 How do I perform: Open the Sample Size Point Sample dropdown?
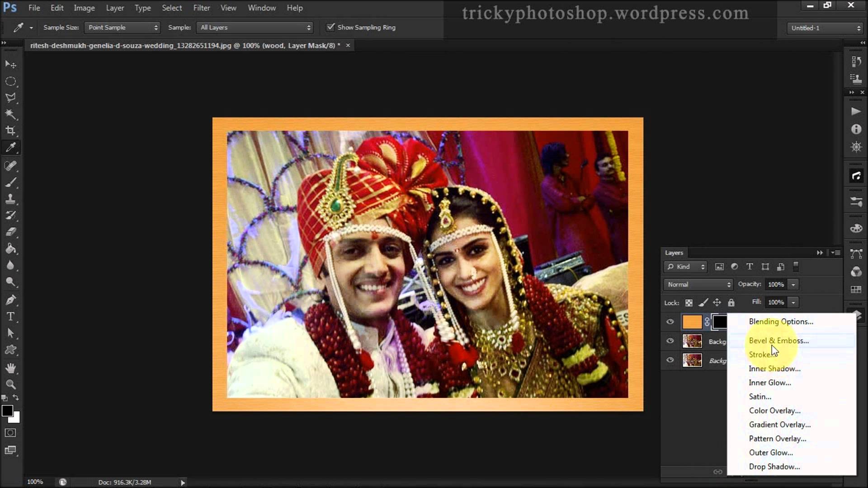(x=122, y=27)
